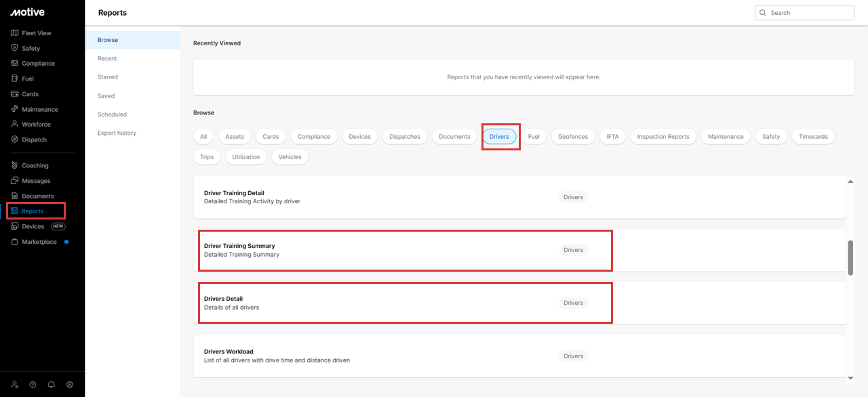This screenshot has height=397, width=868.
Task: Open the Scheduled reports section
Action: pos(112,114)
